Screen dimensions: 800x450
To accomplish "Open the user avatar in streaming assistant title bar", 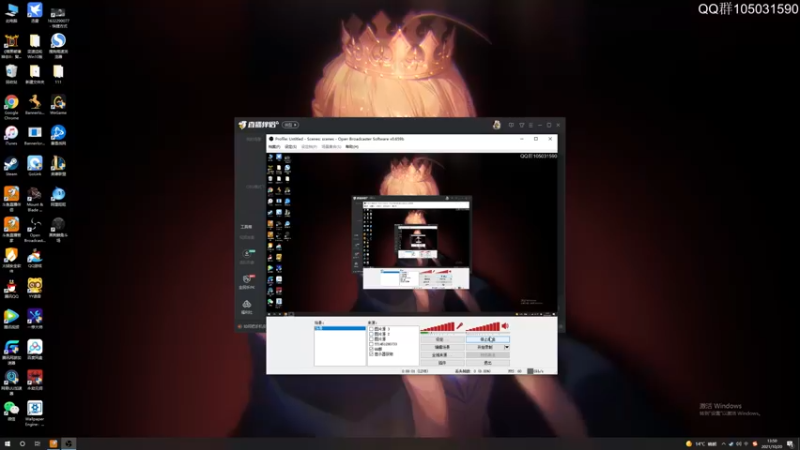I will pos(496,125).
